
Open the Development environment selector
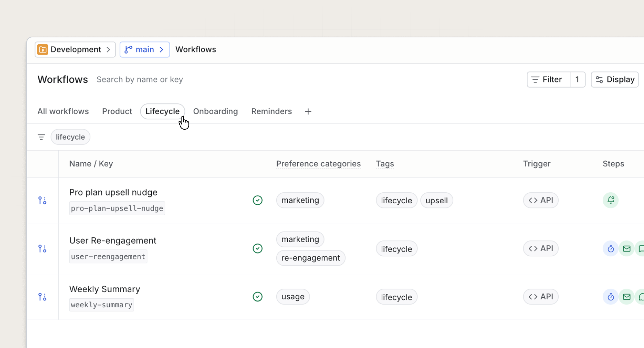tap(75, 49)
